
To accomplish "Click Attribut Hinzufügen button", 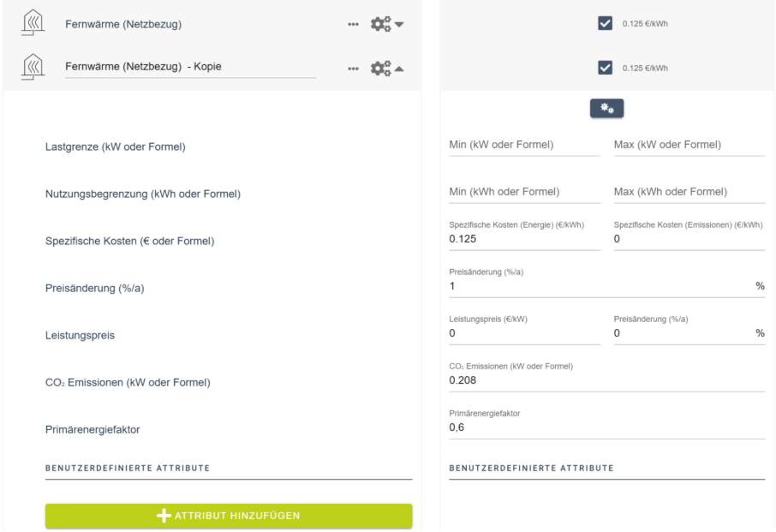I will click(229, 515).
